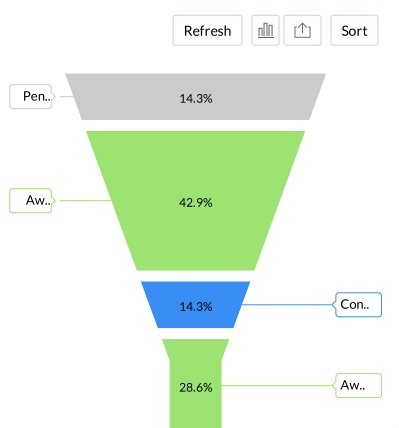The image size is (399, 428).
Task: Click the gray "Pen.." callout label
Action: (32, 96)
